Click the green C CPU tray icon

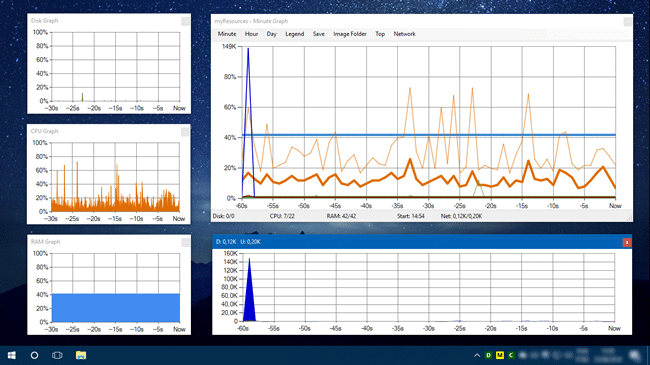(511, 355)
